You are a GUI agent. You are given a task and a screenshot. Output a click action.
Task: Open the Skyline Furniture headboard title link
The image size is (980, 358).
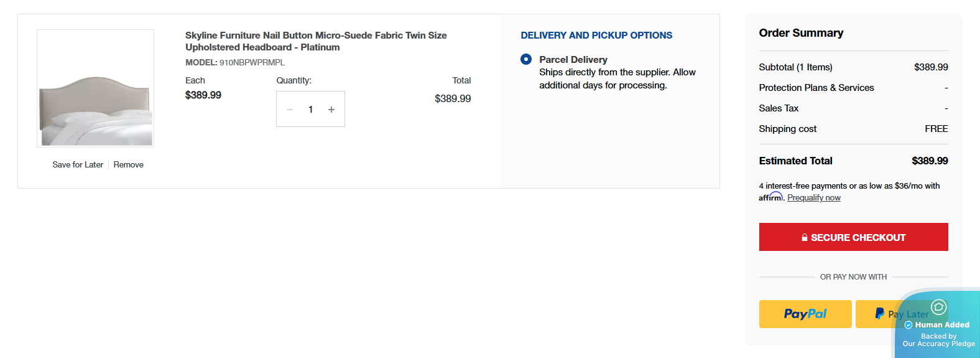315,41
